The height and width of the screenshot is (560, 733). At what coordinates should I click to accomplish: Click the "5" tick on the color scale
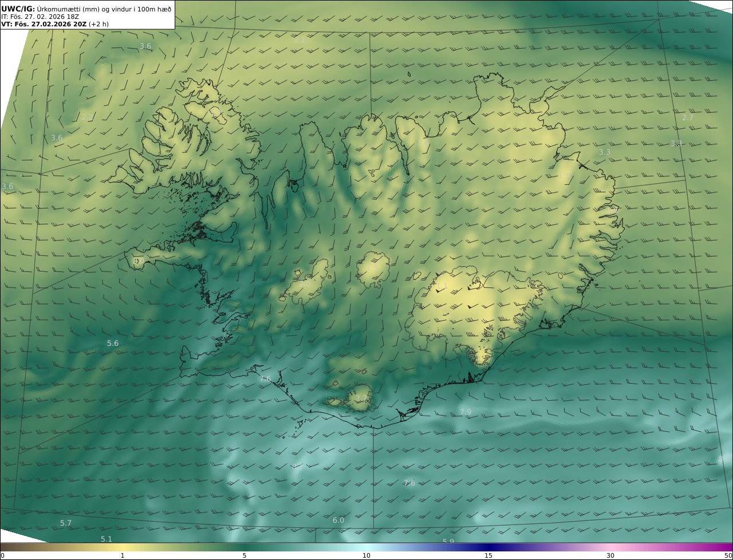pyautogui.click(x=245, y=555)
